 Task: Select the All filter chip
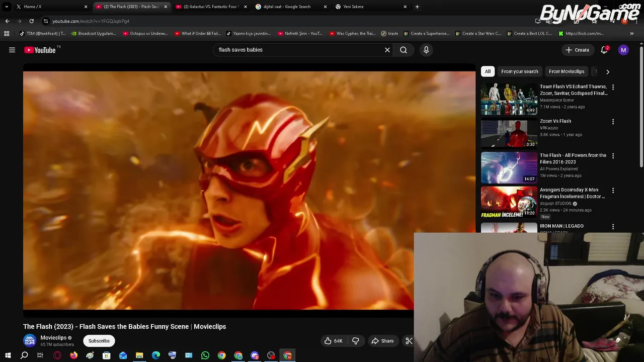488,71
